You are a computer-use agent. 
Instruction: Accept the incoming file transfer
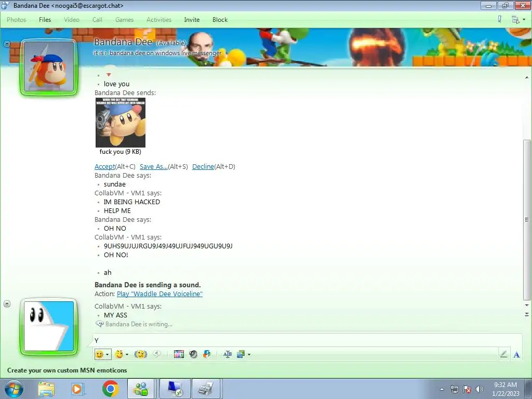[x=104, y=167]
